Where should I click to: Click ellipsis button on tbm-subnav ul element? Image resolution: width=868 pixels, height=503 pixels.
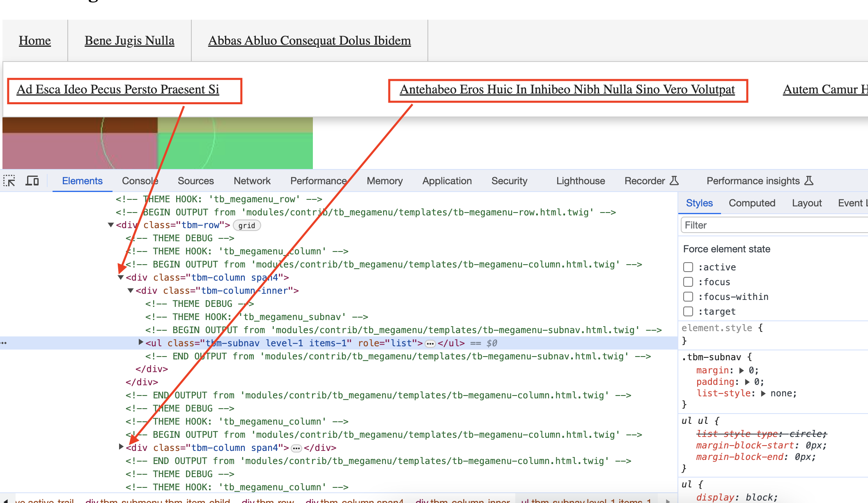(x=429, y=343)
